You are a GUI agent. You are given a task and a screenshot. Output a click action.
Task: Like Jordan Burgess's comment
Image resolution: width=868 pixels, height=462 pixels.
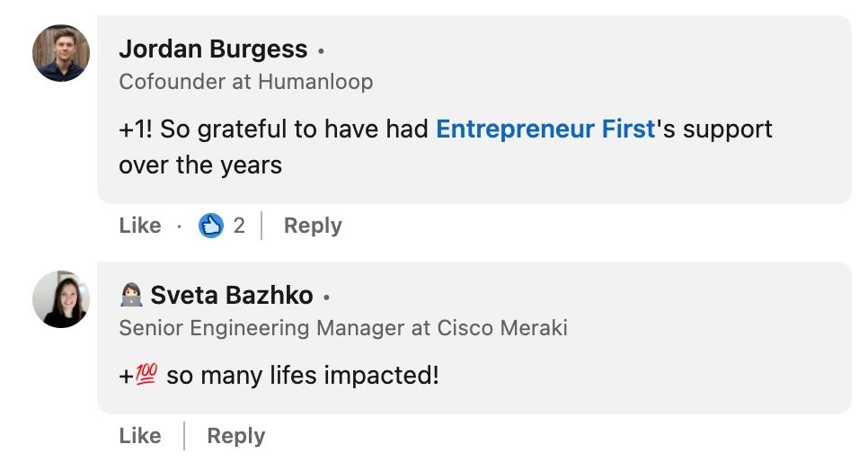[x=140, y=226]
